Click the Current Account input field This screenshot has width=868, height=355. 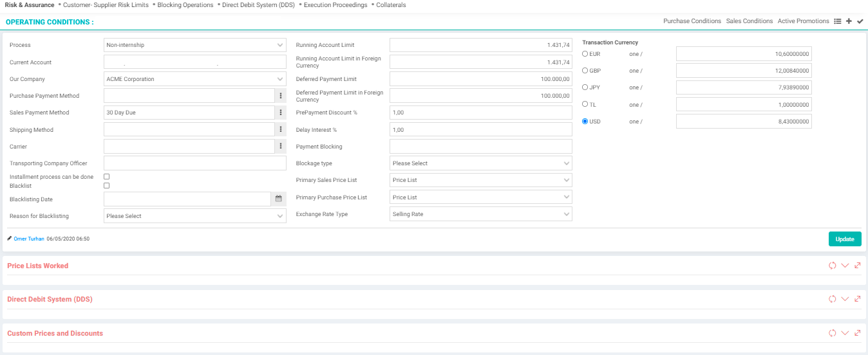click(195, 62)
